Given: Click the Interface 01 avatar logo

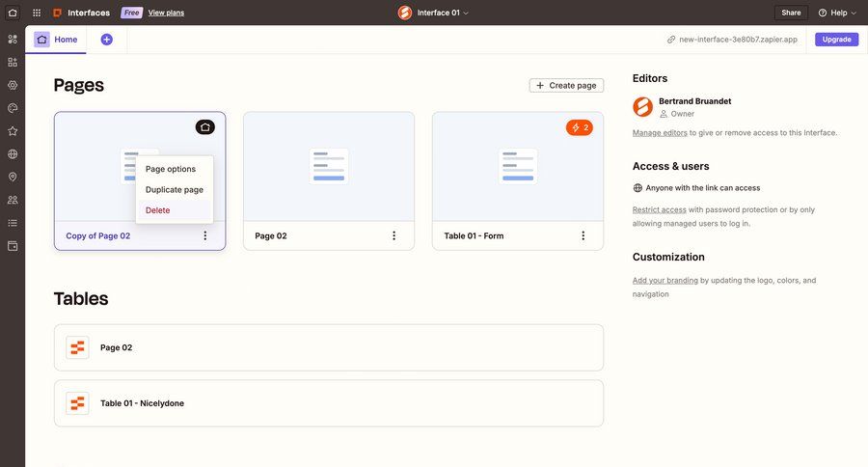Looking at the screenshot, I should [405, 13].
